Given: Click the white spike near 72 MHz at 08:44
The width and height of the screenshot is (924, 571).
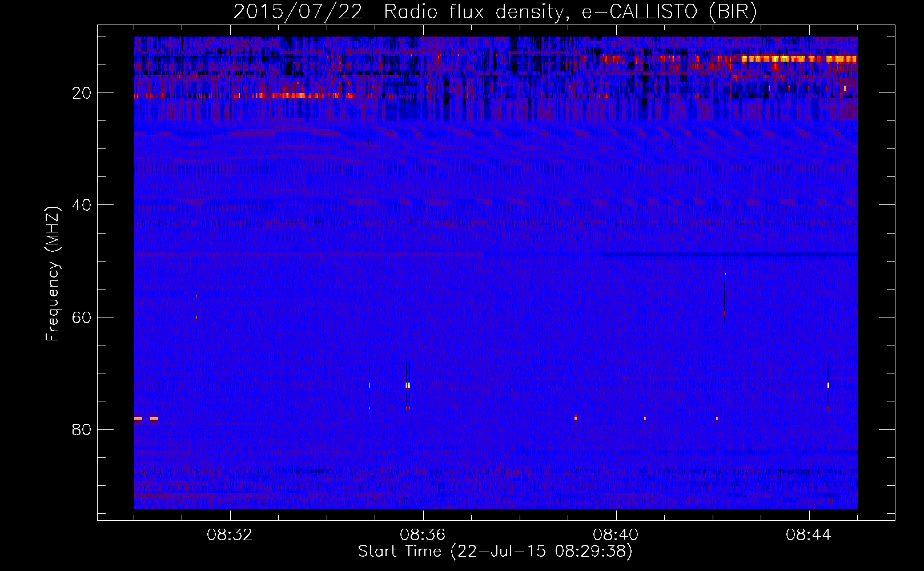Looking at the screenshot, I should coord(828,385).
